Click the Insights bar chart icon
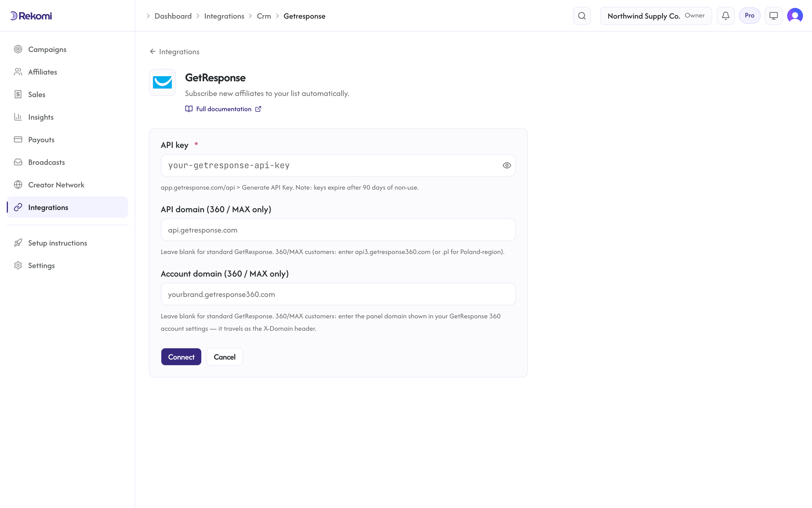The image size is (812, 508). point(18,117)
